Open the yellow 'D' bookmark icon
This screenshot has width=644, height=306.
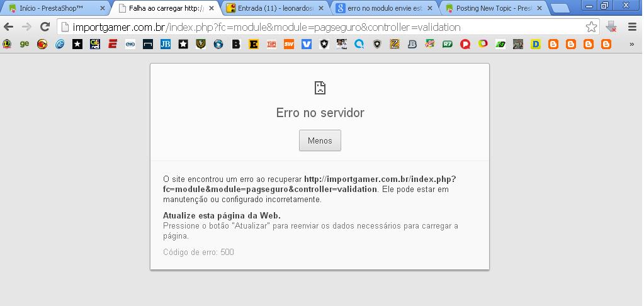[536, 44]
